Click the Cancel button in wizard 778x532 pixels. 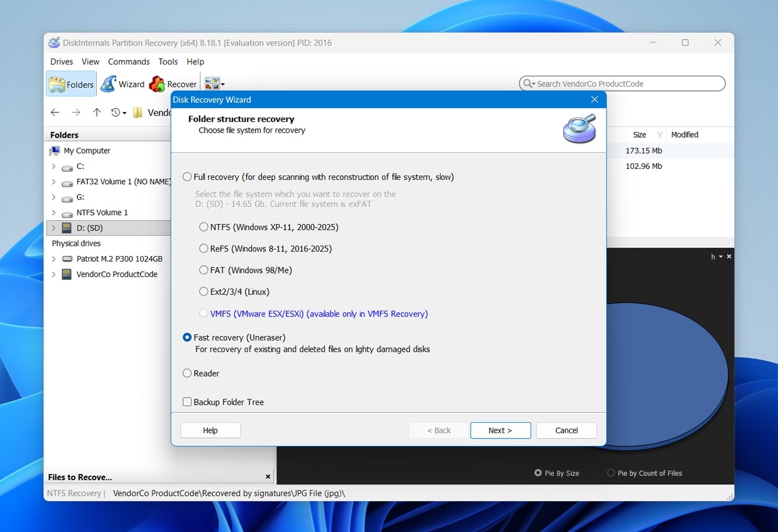point(566,430)
